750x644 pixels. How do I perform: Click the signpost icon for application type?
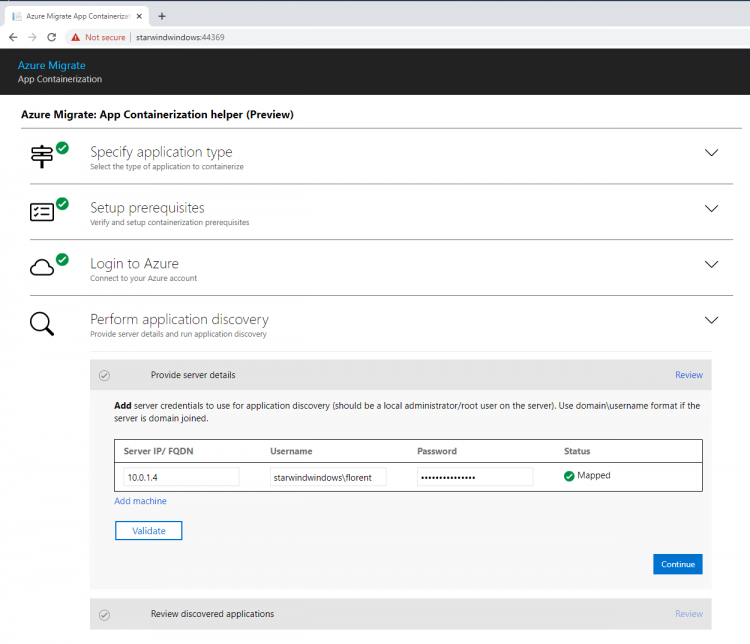pos(42,156)
